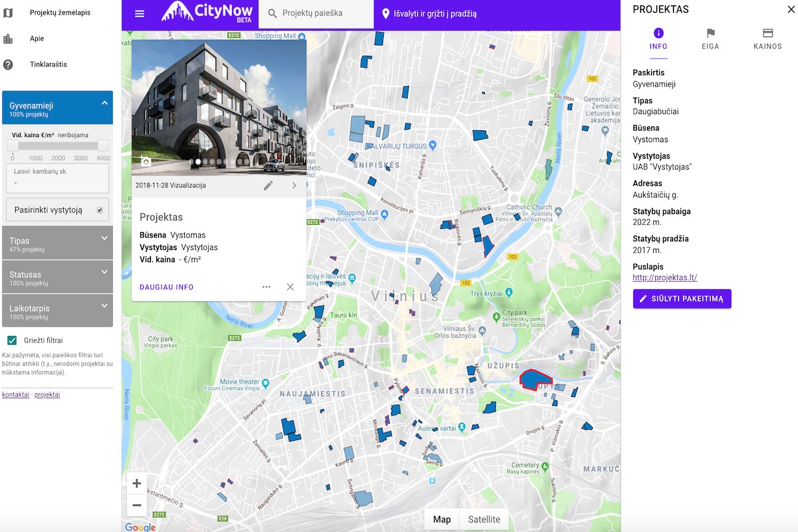Open the project building photo
798x532 pixels.
pyautogui.click(x=219, y=108)
